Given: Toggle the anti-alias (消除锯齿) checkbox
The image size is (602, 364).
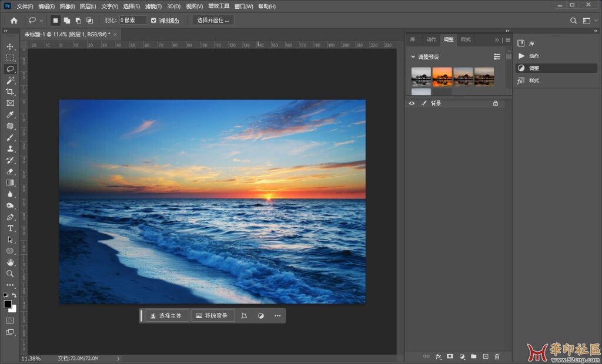Looking at the screenshot, I should 153,21.
